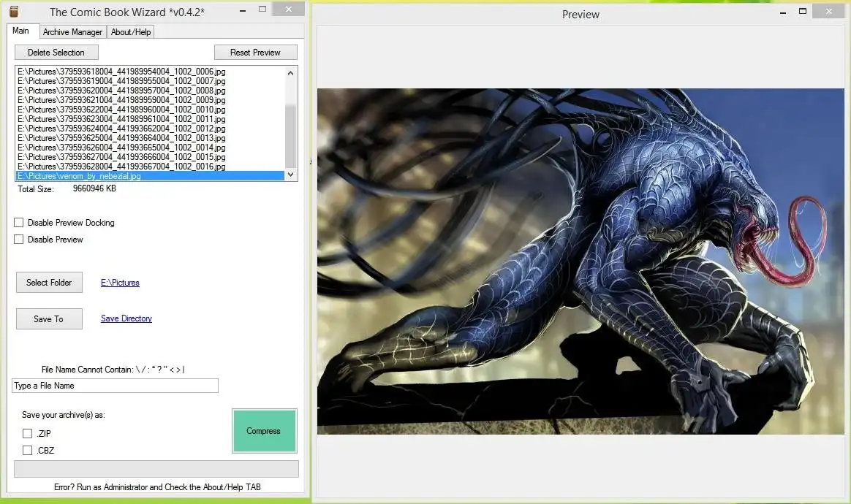
Task: Close the Preview window
Action: (829, 12)
